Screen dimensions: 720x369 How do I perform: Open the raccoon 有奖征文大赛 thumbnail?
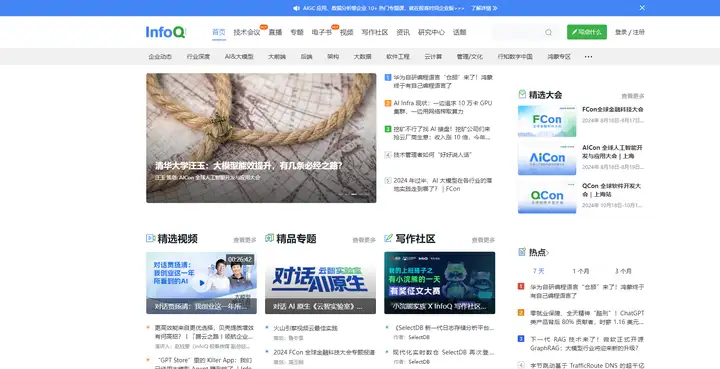pyautogui.click(x=439, y=283)
